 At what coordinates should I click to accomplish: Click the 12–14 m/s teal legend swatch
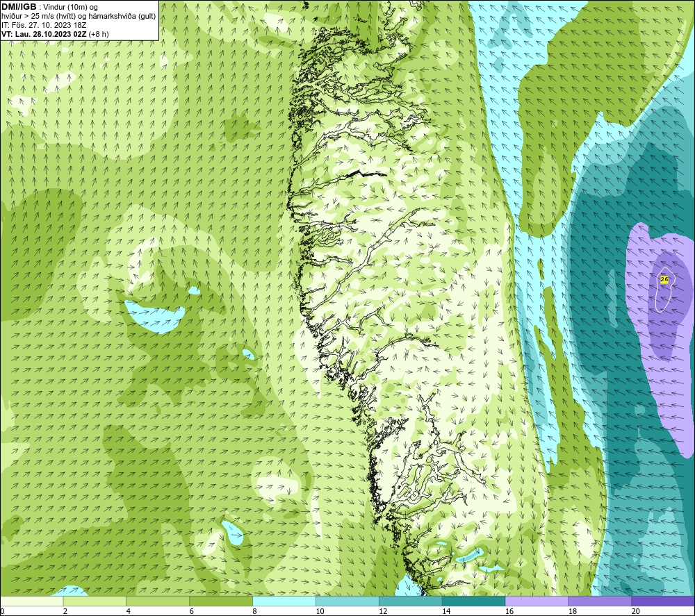pyautogui.click(x=411, y=601)
